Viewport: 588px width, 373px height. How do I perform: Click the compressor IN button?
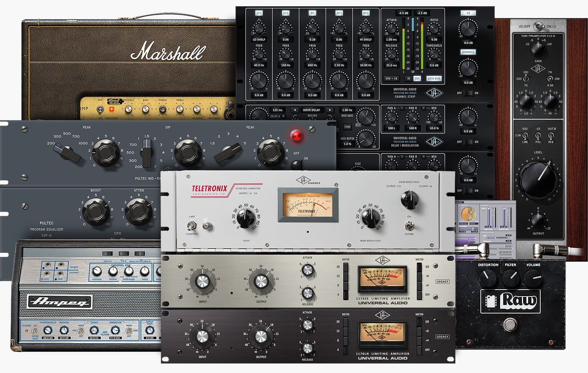pos(408,79)
